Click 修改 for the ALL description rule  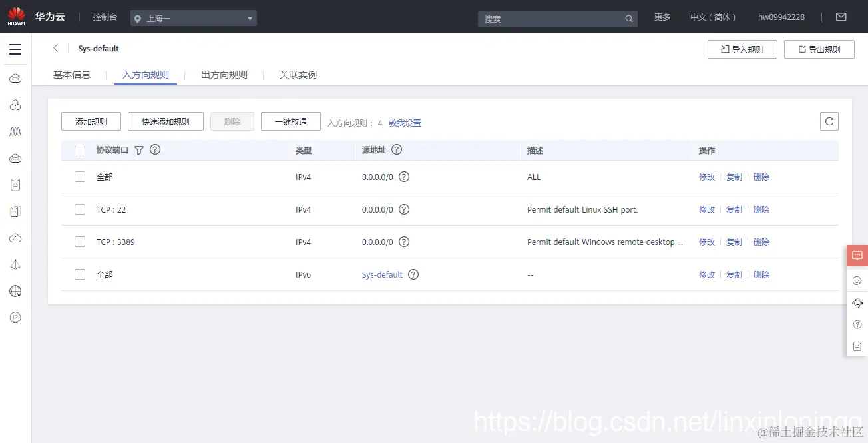pyautogui.click(x=707, y=177)
